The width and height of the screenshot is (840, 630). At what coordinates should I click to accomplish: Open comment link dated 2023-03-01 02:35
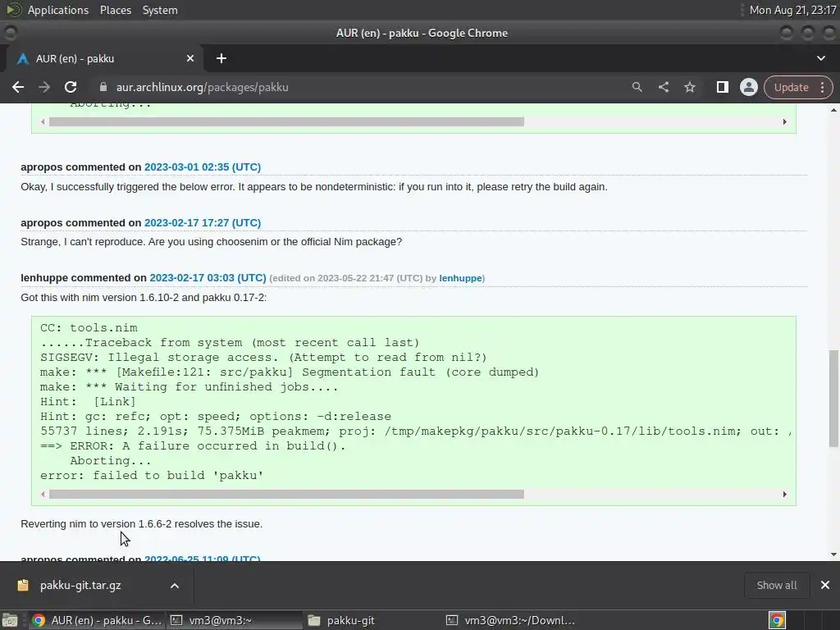(203, 167)
